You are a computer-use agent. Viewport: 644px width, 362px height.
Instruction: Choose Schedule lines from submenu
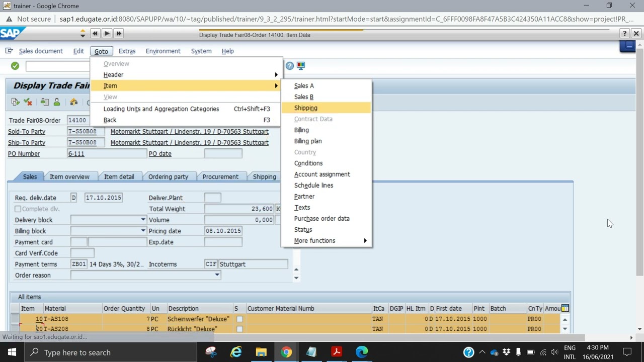pyautogui.click(x=327, y=185)
